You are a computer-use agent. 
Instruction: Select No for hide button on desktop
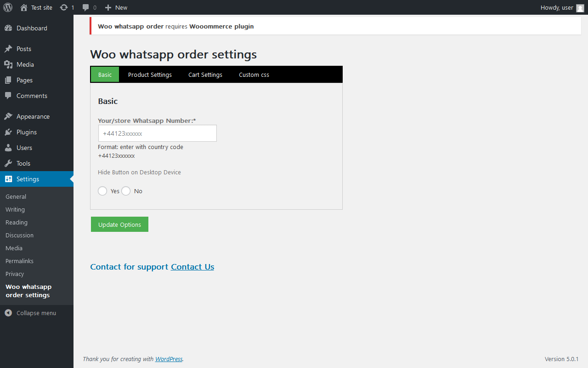126,191
